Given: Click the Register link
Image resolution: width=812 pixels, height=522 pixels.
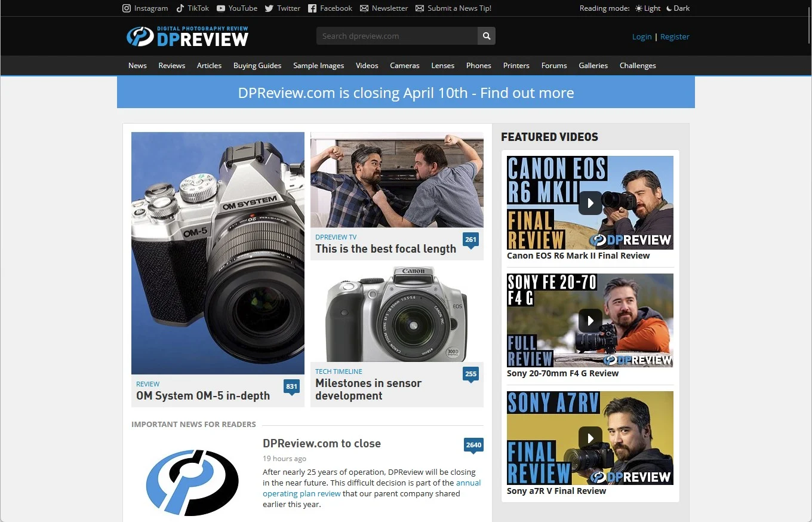Looking at the screenshot, I should (675, 36).
